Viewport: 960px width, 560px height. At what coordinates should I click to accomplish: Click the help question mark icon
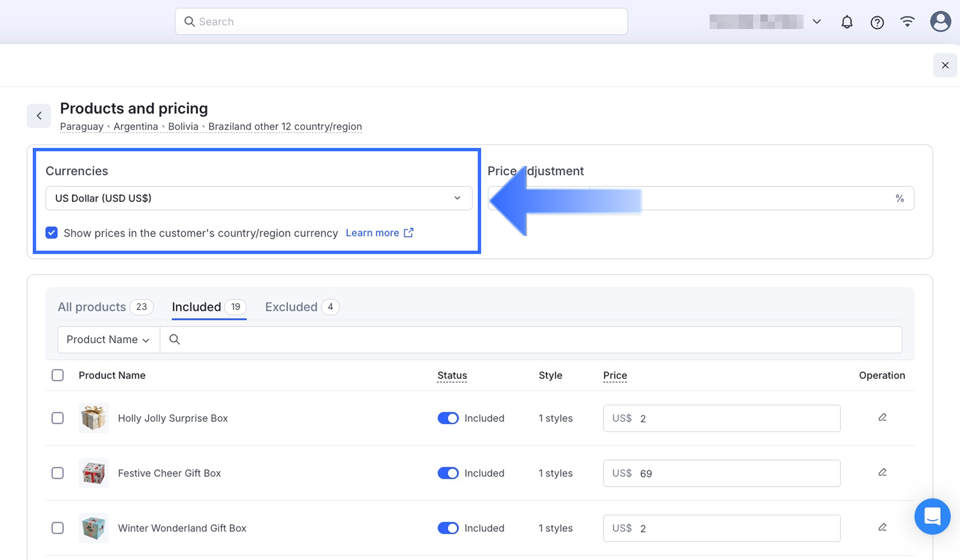pyautogui.click(x=876, y=22)
